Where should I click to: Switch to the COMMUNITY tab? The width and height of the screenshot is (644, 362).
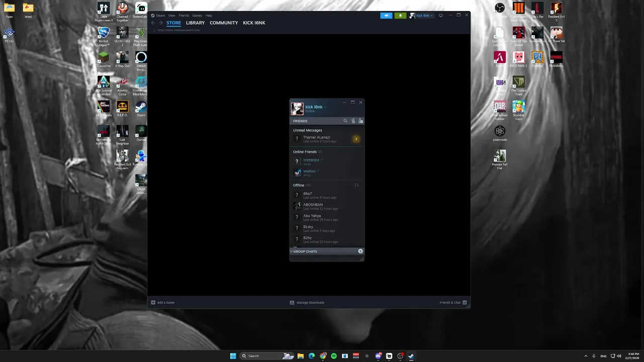224,23
